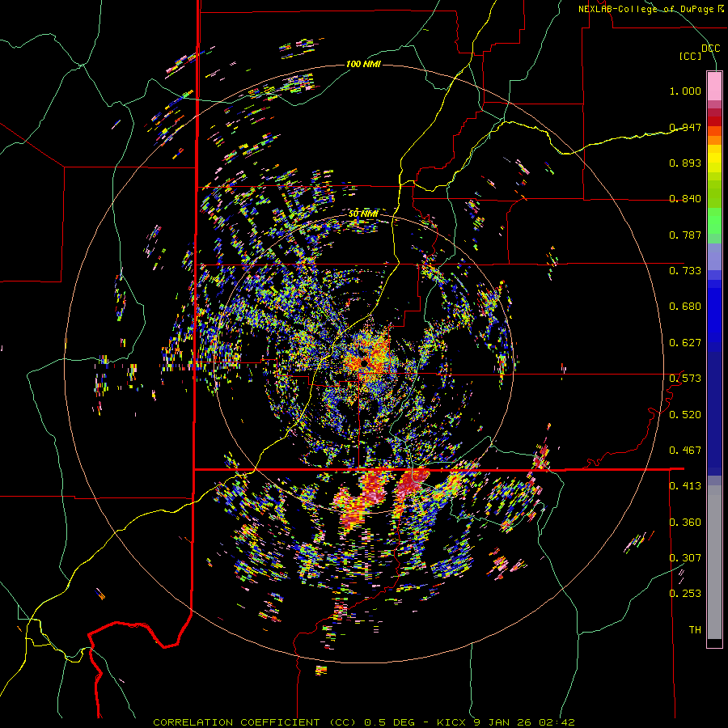728x728 pixels.
Task: Click the KICX station identifier
Action: [x=451, y=722]
